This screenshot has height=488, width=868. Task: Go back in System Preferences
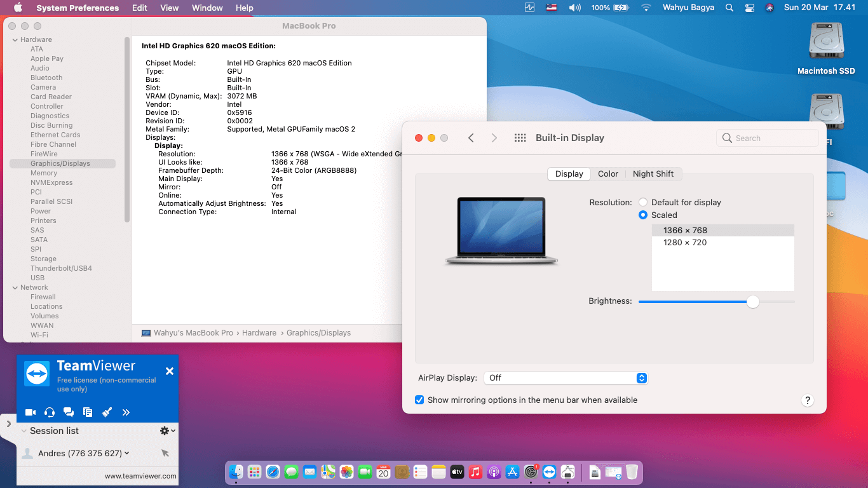tap(471, 138)
